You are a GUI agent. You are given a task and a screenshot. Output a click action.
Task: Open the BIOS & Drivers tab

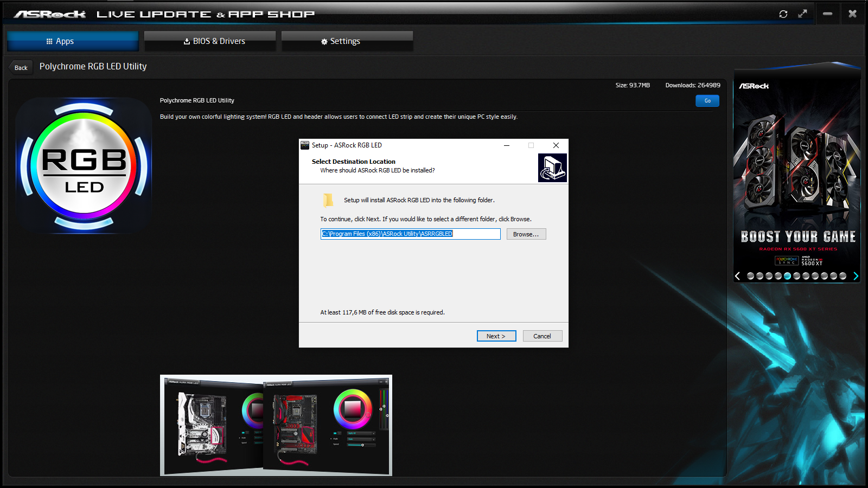tap(210, 41)
